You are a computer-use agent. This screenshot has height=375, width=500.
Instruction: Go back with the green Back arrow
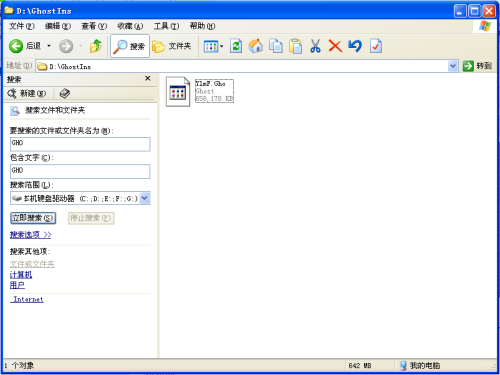25,46
